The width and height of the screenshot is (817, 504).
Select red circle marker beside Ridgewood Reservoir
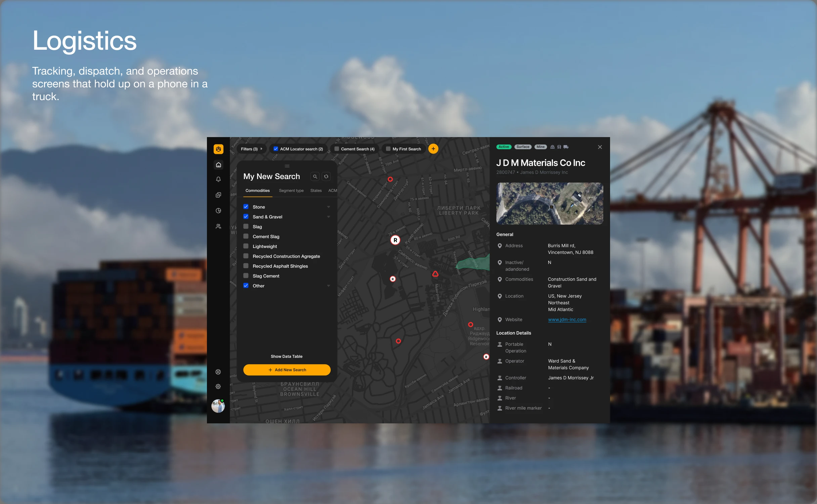(471, 325)
